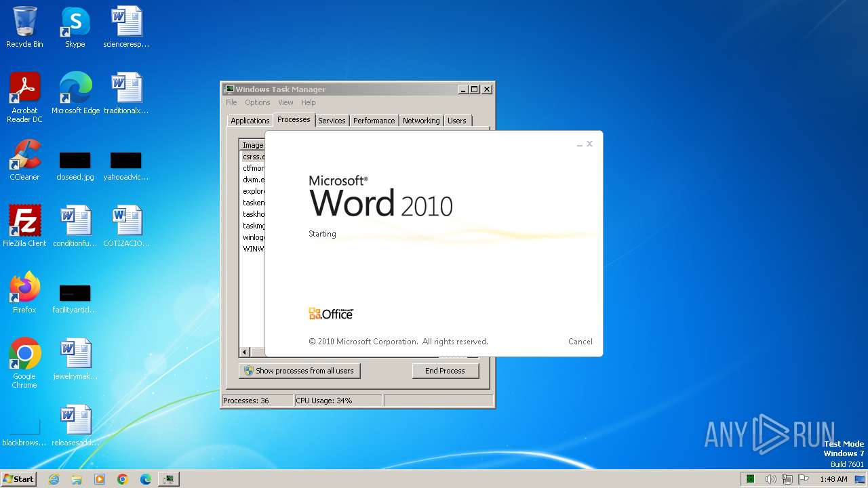
Task: Click Show processes from all users
Action: tap(299, 371)
